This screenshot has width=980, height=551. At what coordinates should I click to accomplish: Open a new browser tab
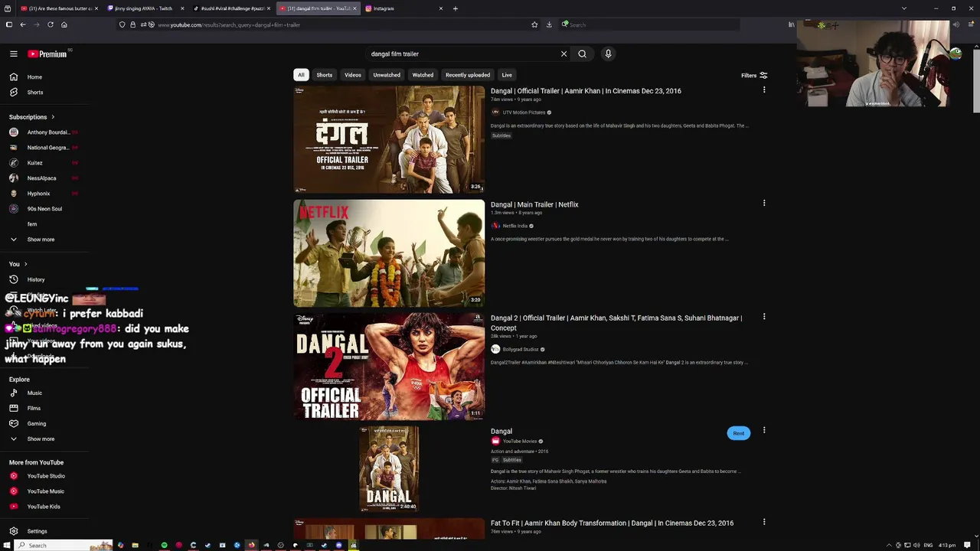coord(456,8)
